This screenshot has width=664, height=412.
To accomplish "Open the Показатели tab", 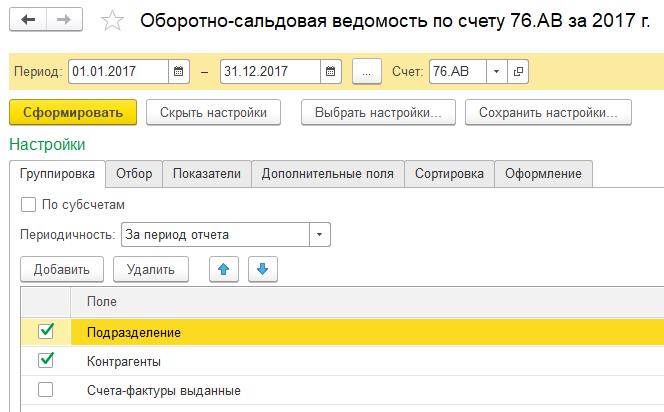I will tap(207, 174).
